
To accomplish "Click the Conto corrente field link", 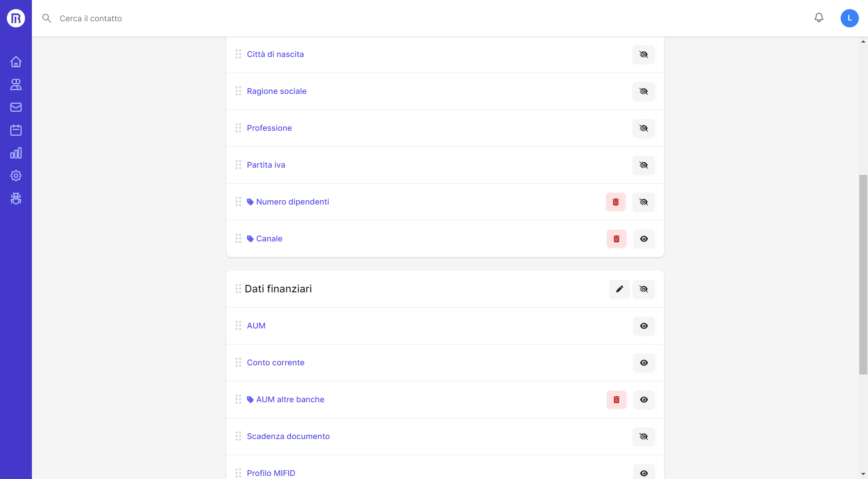I will coord(275,363).
